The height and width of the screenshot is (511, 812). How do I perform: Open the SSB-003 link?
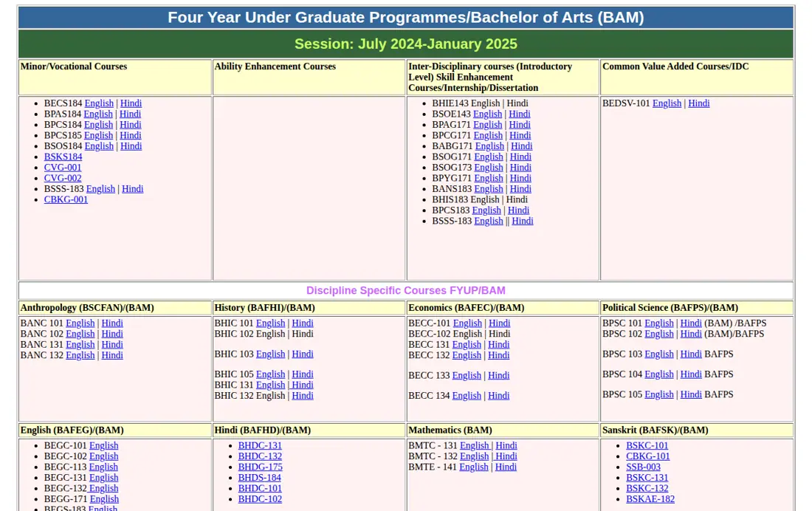pos(643,467)
